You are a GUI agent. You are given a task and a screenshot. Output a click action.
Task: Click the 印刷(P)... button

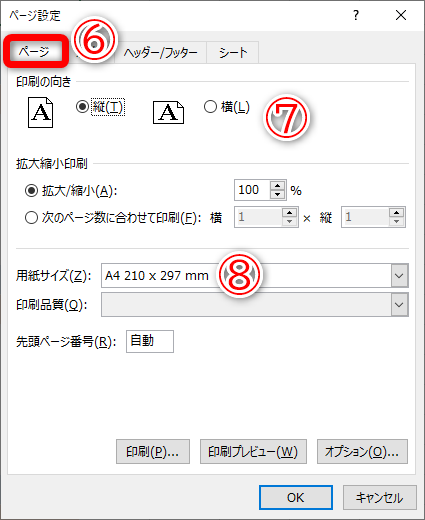[x=153, y=452]
